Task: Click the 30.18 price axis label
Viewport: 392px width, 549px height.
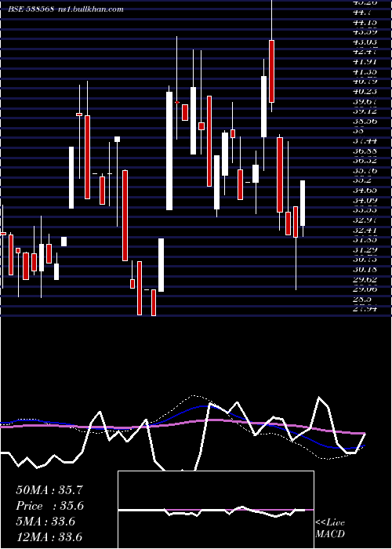Action: tap(365, 270)
